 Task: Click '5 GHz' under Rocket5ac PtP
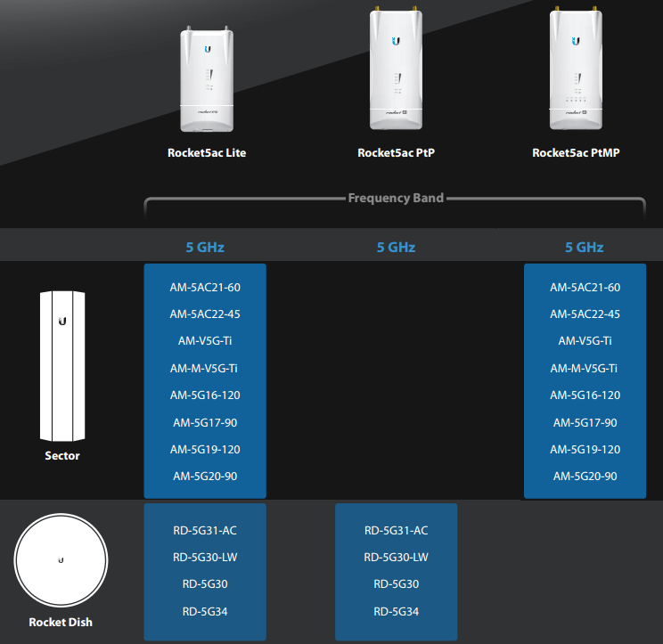(397, 247)
